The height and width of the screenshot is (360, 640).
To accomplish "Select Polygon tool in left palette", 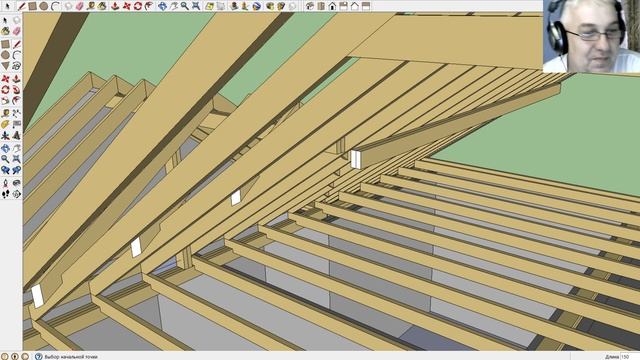I will pos(5,65).
